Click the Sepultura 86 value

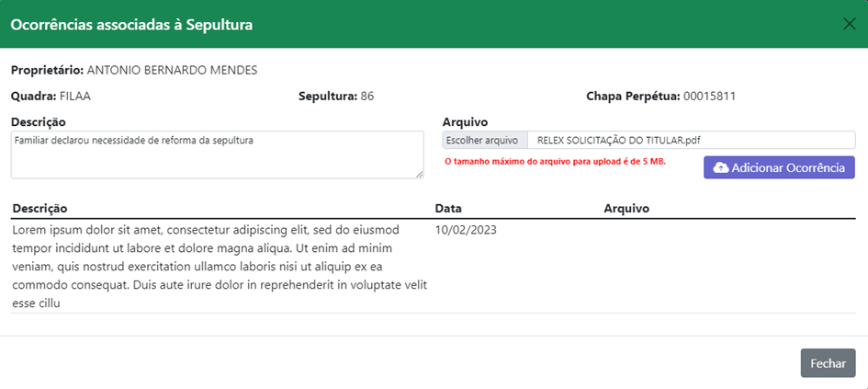click(x=367, y=97)
